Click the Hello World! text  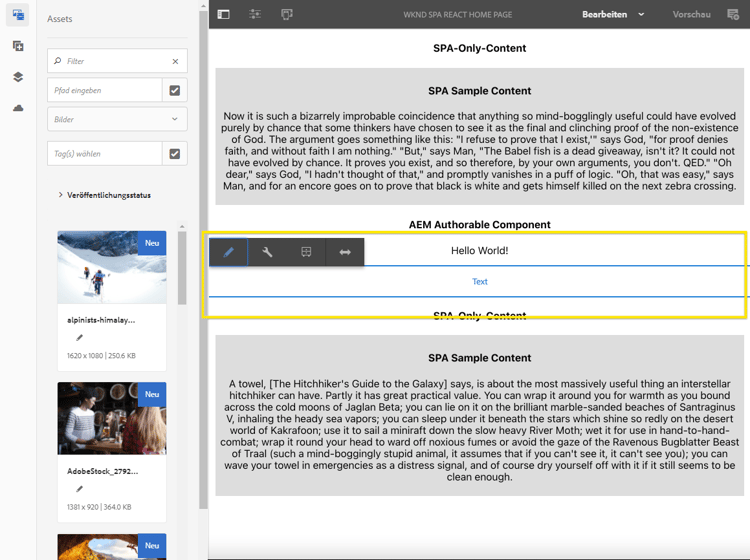point(479,251)
